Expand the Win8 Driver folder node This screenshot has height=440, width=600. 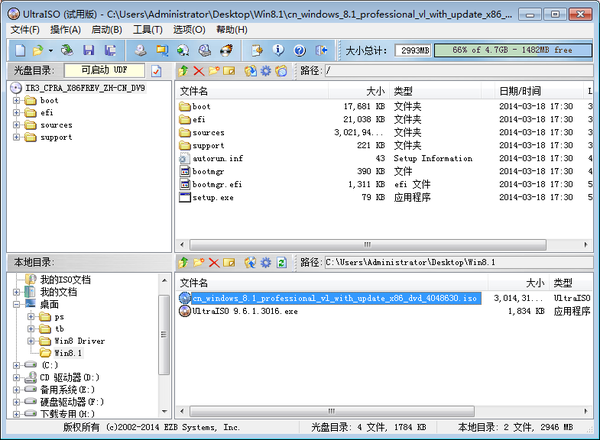coord(31,341)
